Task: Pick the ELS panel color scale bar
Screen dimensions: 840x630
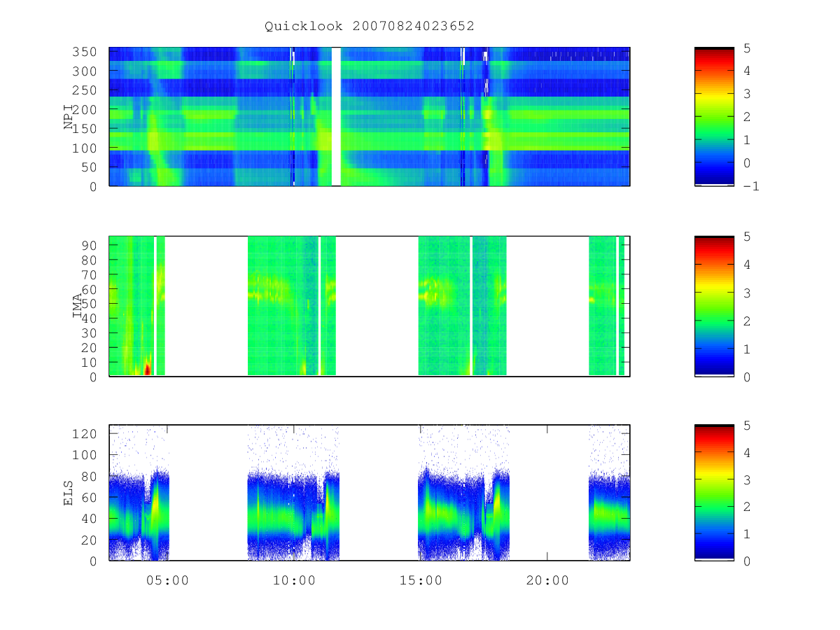Action: pyautogui.click(x=714, y=492)
